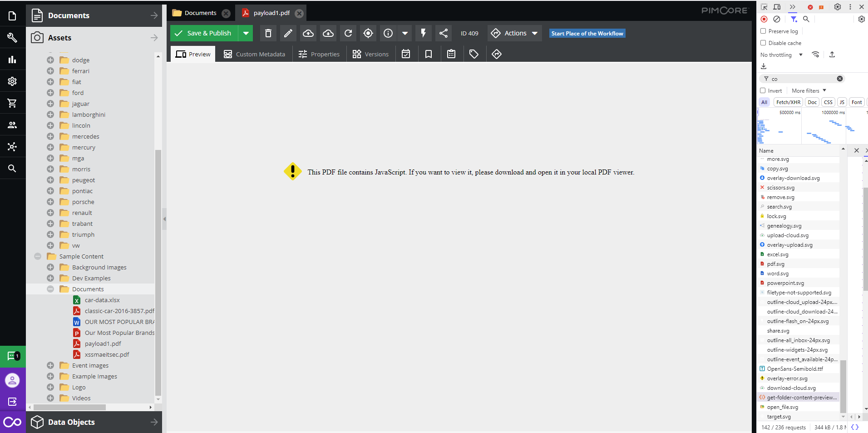Toggle the Disable cache checkbox
Image resolution: width=868 pixels, height=433 pixels.
[763, 43]
